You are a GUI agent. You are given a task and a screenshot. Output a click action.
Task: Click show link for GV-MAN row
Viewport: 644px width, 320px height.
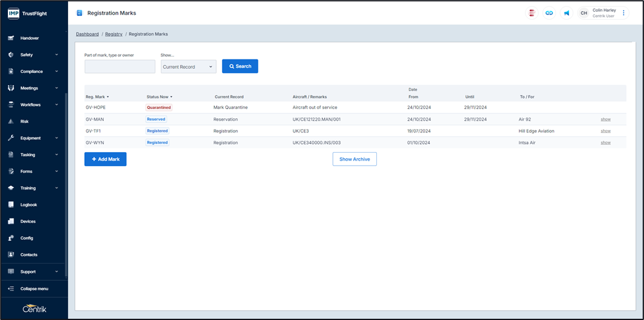(x=605, y=120)
